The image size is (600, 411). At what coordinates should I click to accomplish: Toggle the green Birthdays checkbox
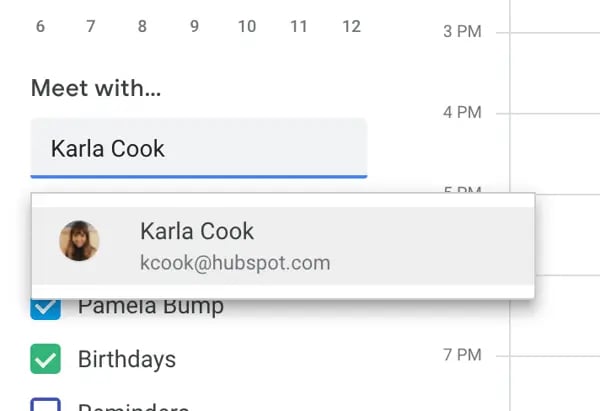(45, 359)
